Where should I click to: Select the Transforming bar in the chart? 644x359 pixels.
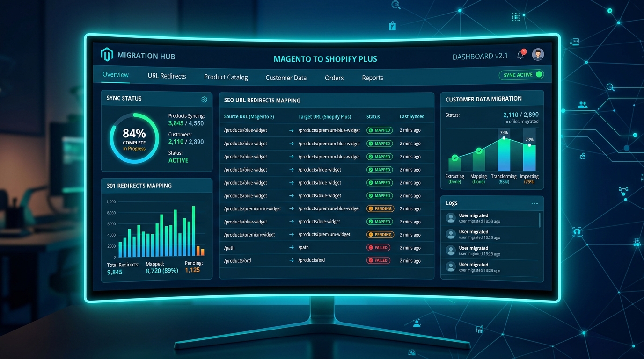(504, 155)
